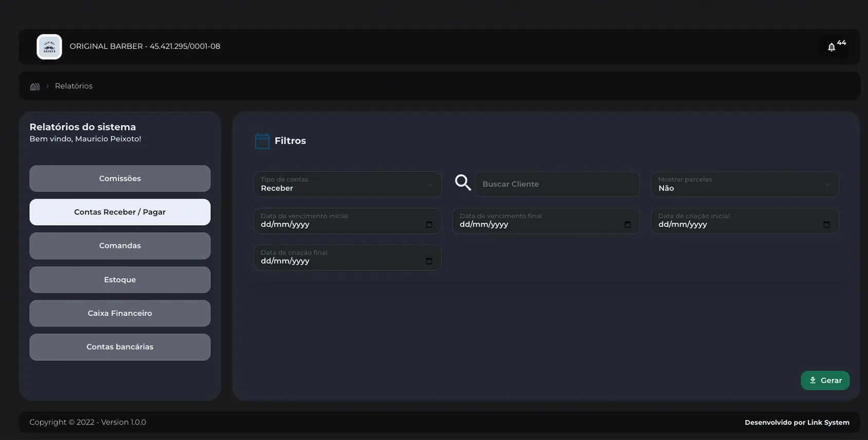Click the Filtros calendar icon
This screenshot has height=440, width=868.
262,141
